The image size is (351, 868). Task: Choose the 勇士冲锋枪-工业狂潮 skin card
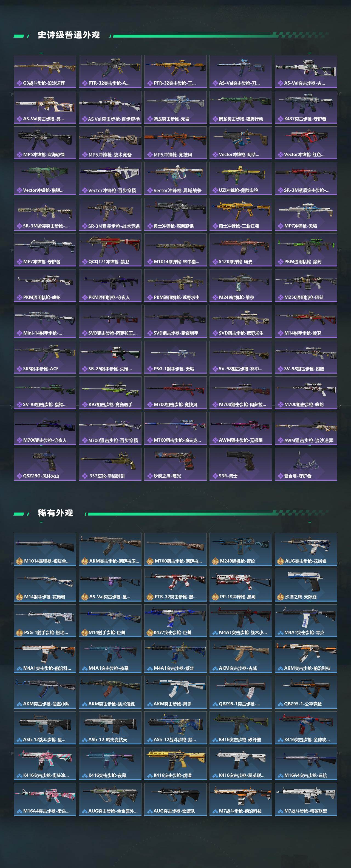[x=240, y=214]
